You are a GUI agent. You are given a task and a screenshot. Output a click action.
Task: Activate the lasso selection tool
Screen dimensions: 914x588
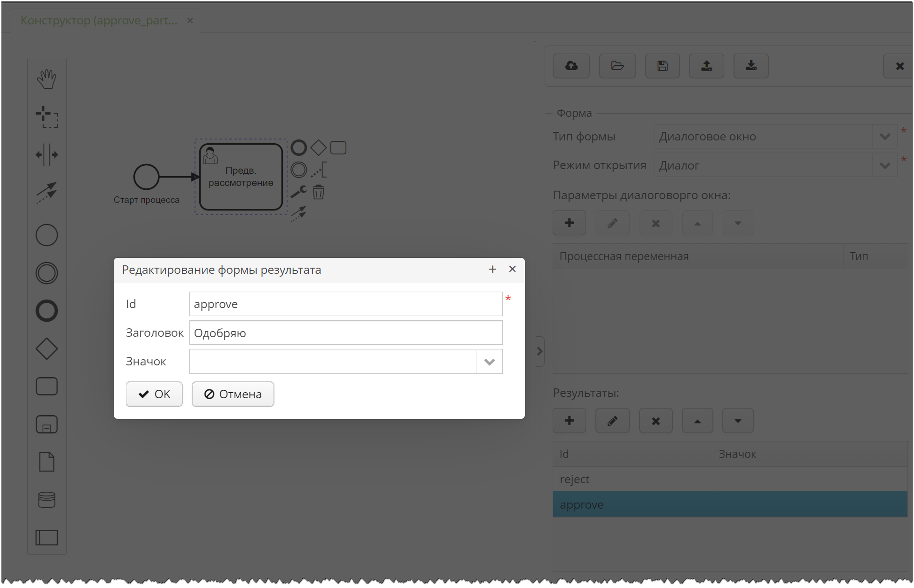click(x=47, y=117)
